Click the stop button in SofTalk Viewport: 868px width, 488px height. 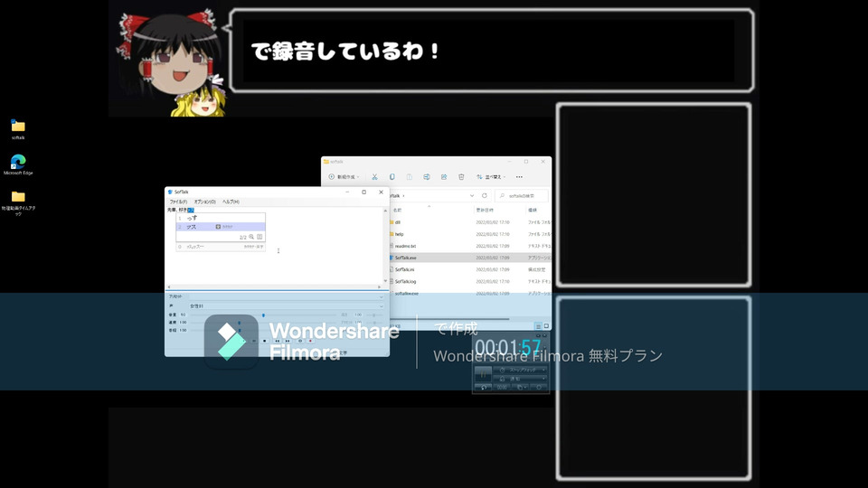(265, 341)
